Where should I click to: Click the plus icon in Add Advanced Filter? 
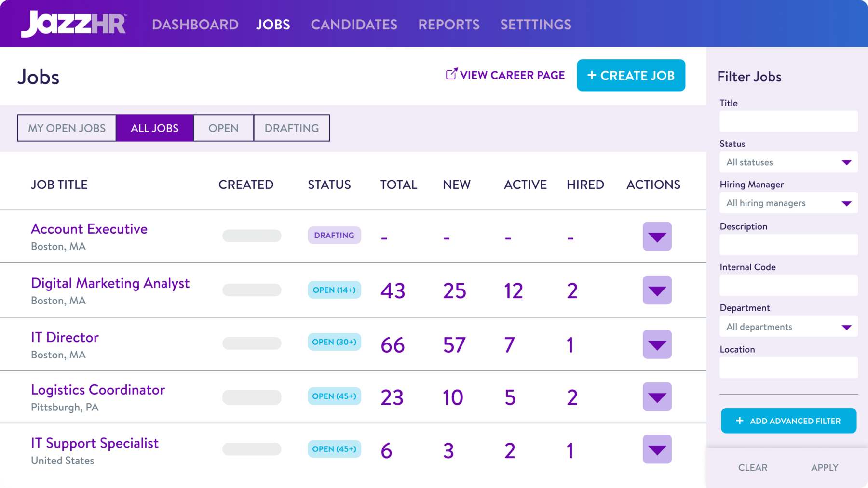point(739,420)
